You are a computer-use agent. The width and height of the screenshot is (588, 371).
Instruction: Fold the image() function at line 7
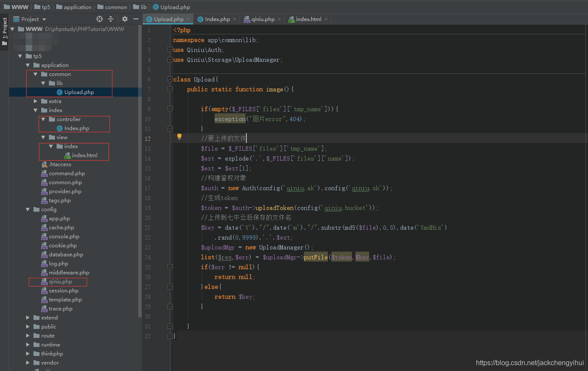tap(170, 89)
